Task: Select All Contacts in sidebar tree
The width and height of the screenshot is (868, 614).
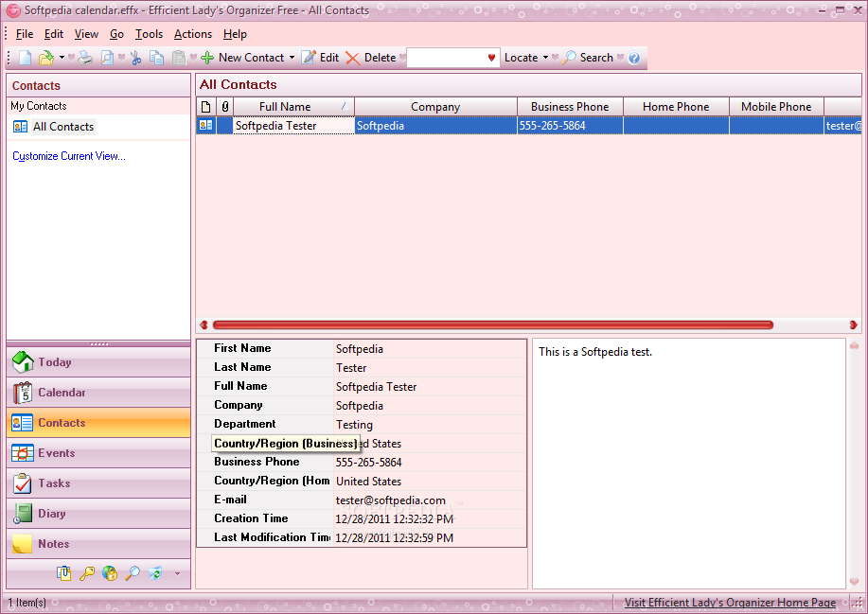Action: click(63, 127)
